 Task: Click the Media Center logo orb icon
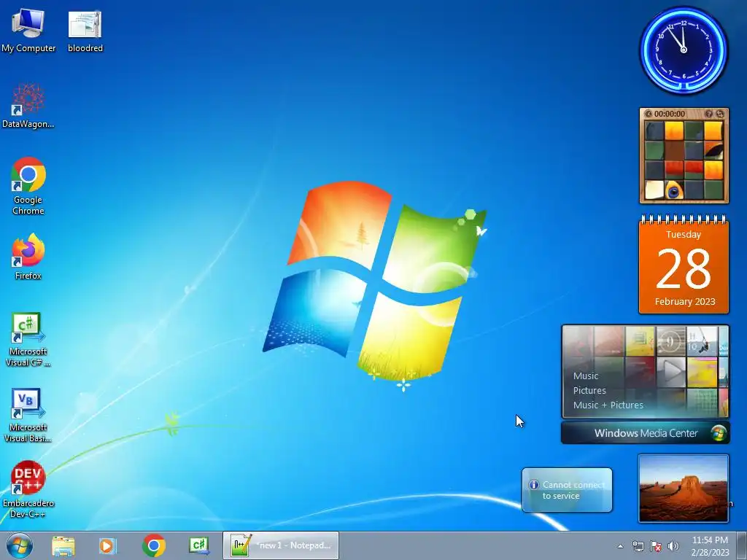pos(719,433)
